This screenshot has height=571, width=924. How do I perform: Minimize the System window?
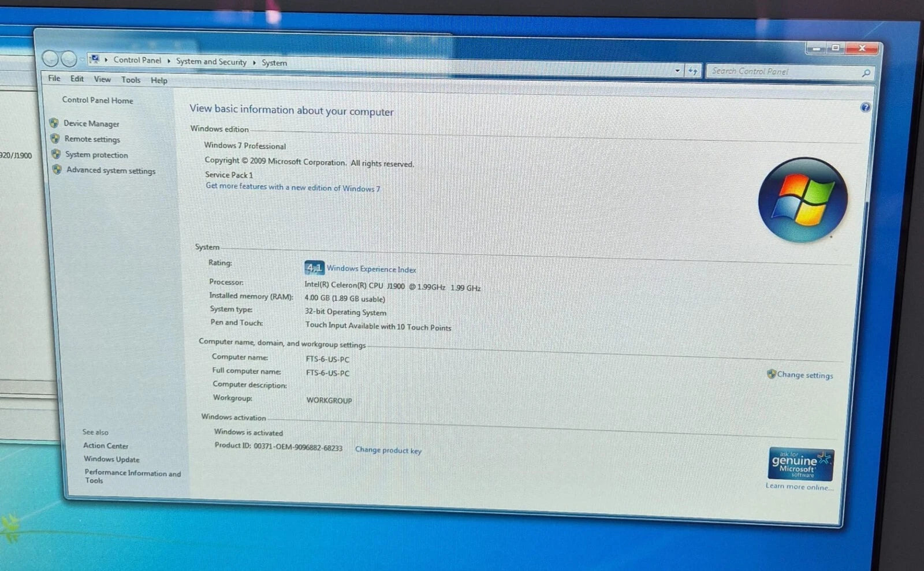click(x=817, y=48)
